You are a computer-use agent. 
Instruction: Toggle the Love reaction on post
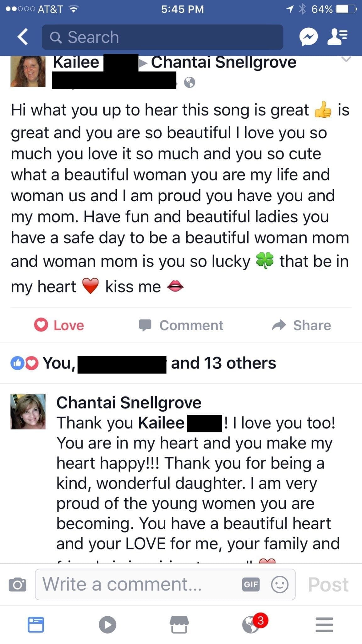[59, 325]
